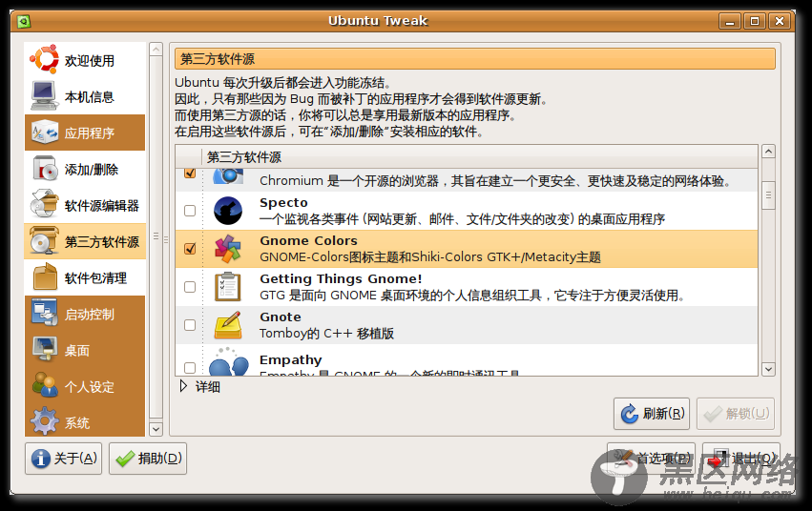
Task: Click the 第三方软件源 sidebar icon
Action: click(44, 240)
